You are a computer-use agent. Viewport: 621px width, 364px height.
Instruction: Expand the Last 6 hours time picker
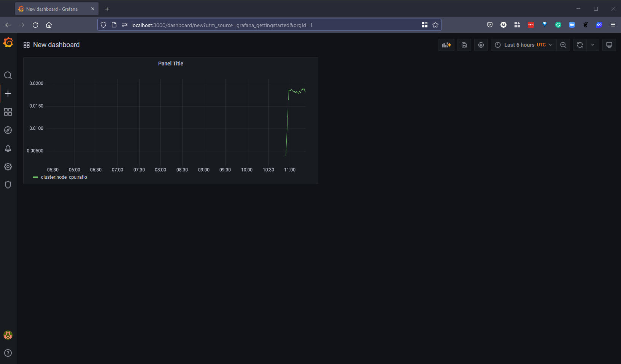523,45
